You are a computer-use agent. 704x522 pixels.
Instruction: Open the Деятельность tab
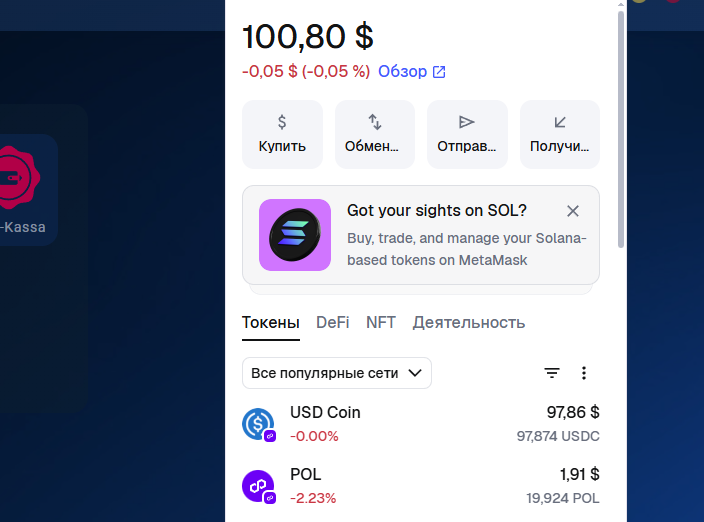pyautogui.click(x=469, y=323)
